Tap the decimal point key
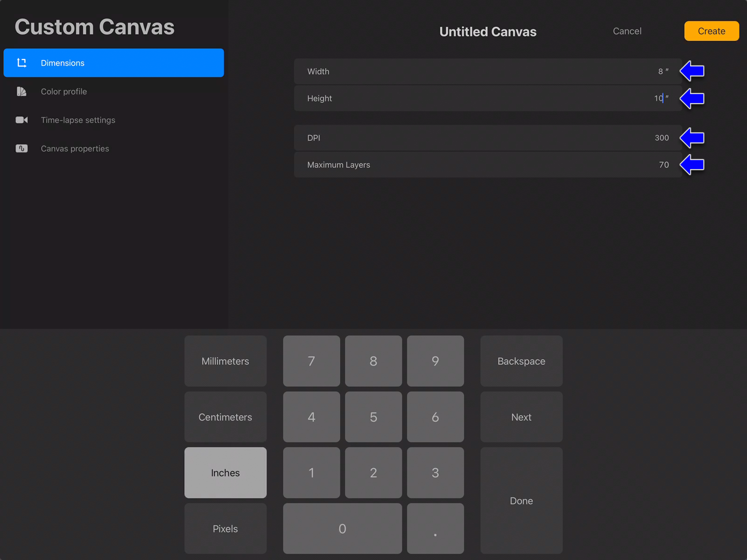This screenshot has height=560, width=747. coord(435,529)
